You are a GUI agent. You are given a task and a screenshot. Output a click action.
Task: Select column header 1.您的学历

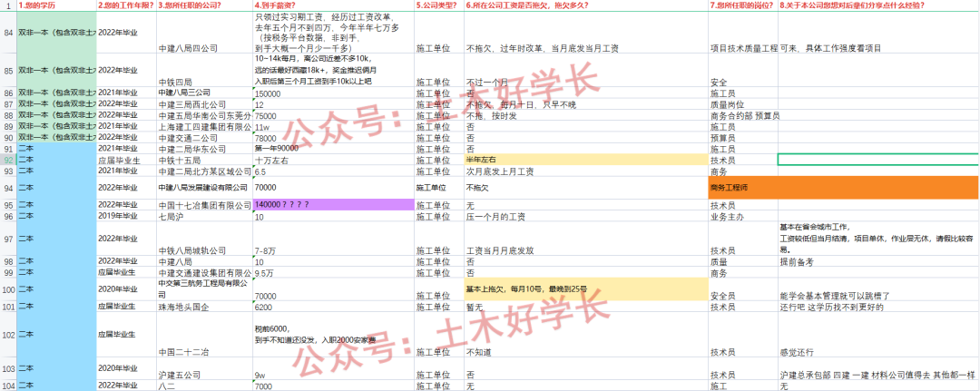coord(57,5)
